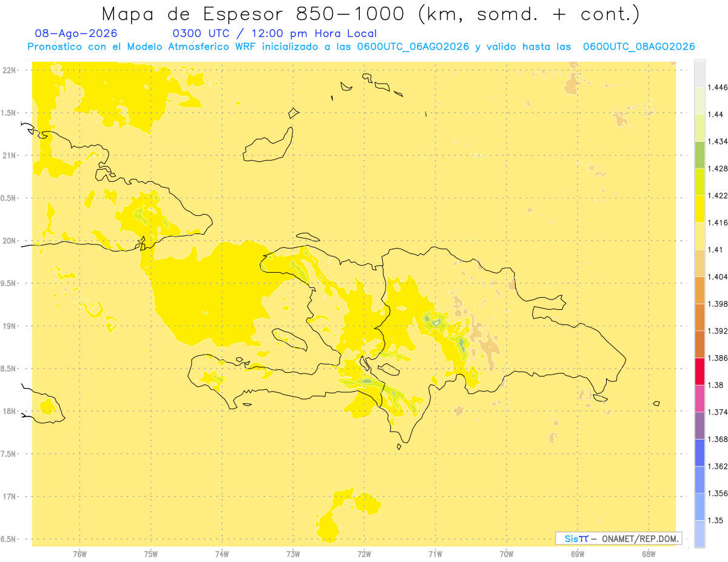Click the legend value '1.446'
This screenshot has width=728, height=562.
[718, 88]
